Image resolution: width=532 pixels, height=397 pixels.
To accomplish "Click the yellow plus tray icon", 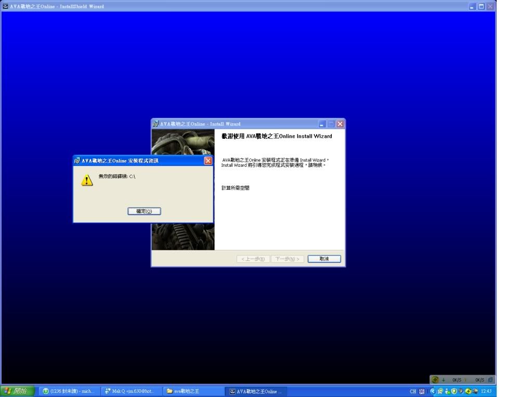I will tap(468, 391).
